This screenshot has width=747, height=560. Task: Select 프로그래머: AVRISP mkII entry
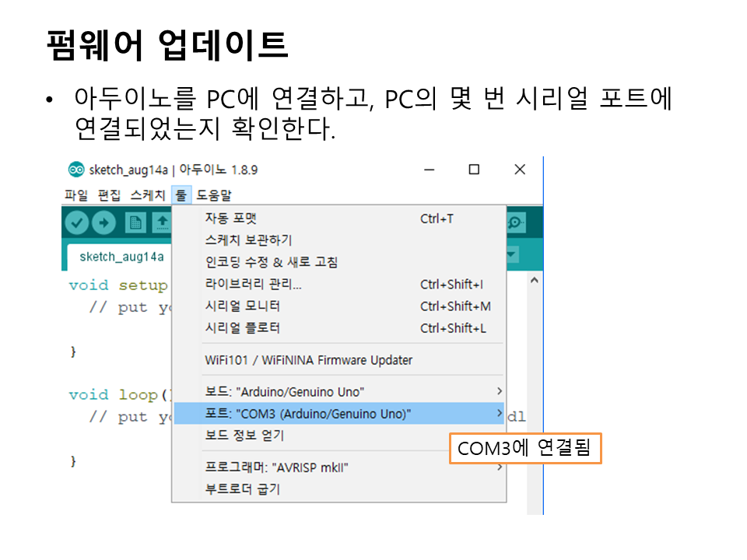click(338, 467)
